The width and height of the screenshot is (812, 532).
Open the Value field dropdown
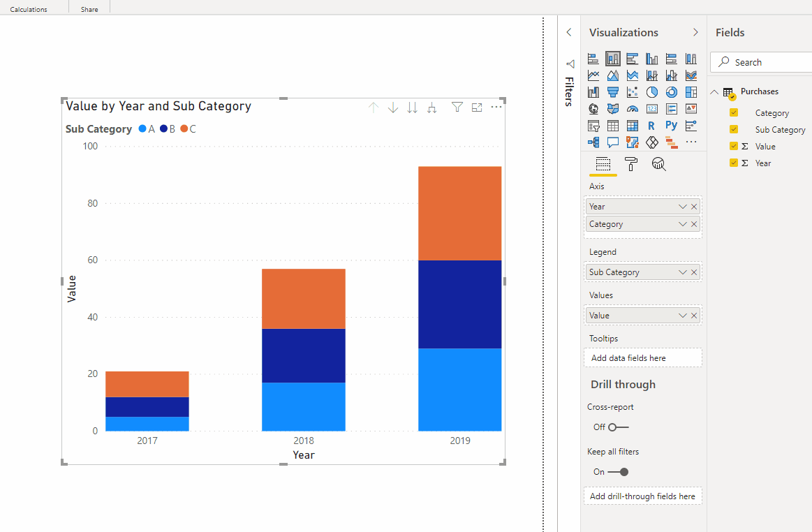[x=683, y=316]
